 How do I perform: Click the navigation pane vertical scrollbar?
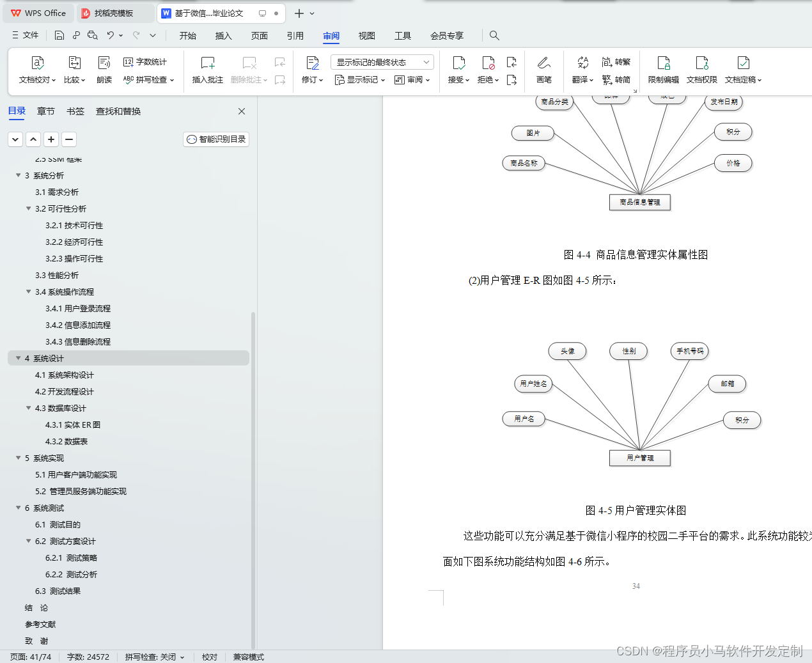point(253,480)
